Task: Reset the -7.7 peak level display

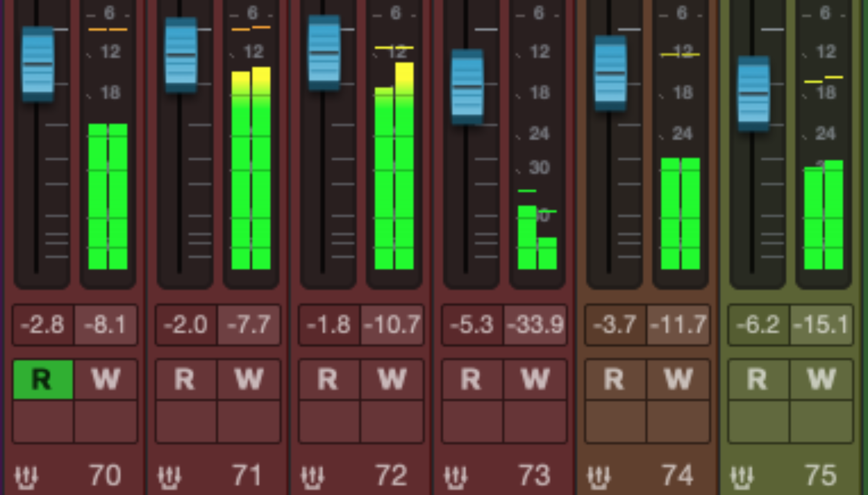Action: (249, 325)
